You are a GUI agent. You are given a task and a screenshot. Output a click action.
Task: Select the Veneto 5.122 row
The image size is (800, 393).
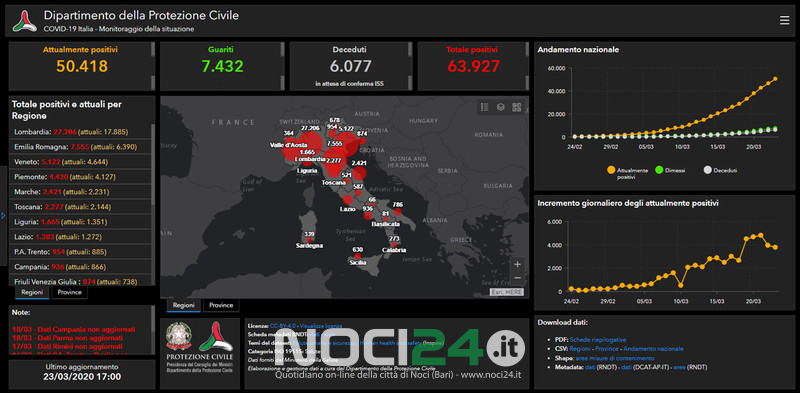click(80, 162)
